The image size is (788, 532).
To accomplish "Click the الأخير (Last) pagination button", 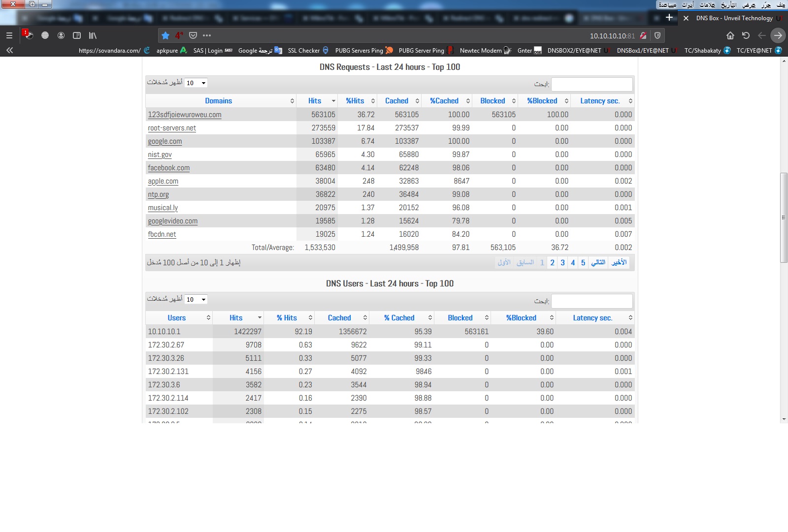I will tap(619, 263).
